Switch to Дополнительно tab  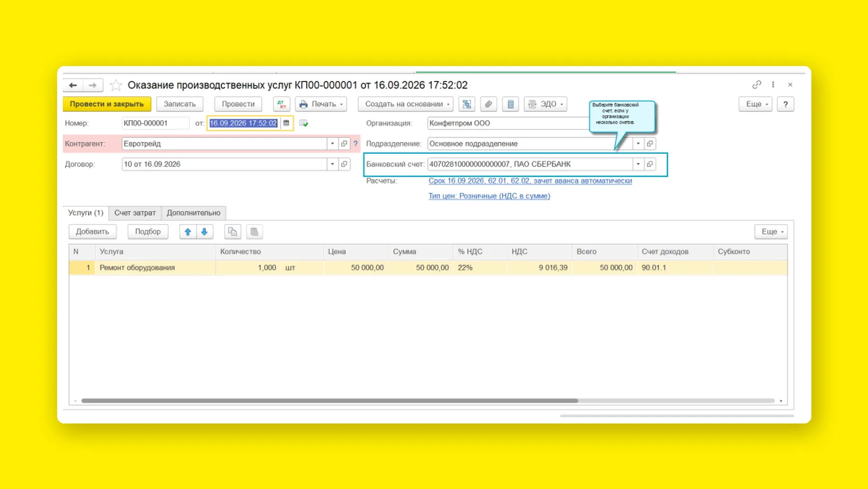click(x=194, y=213)
